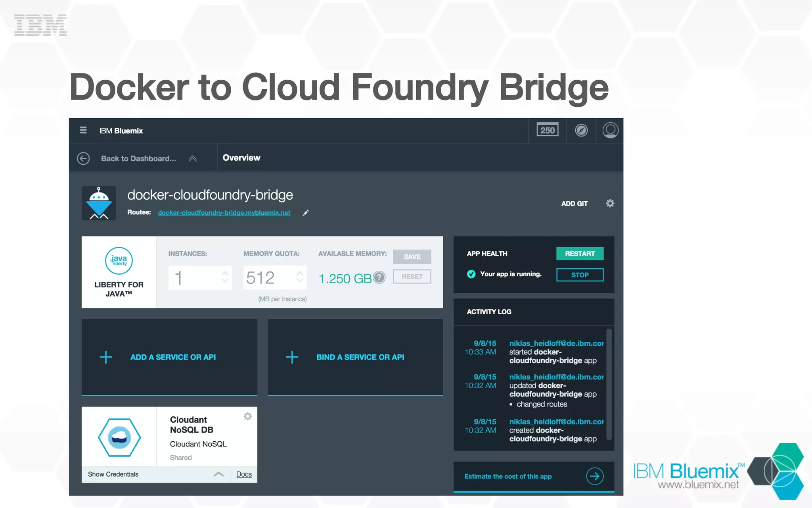This screenshot has width=812, height=508.
Task: Adjust the Instances stepper arrows
Action: tap(225, 277)
